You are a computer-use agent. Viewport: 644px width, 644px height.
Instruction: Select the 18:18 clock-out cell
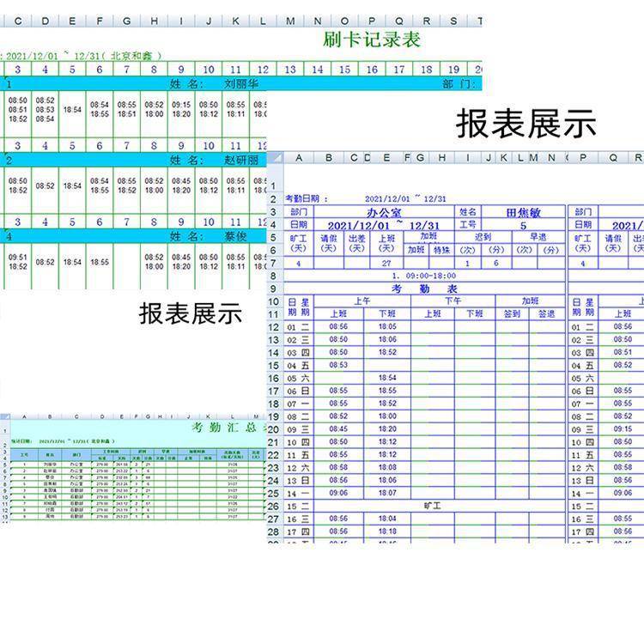coord(387,532)
